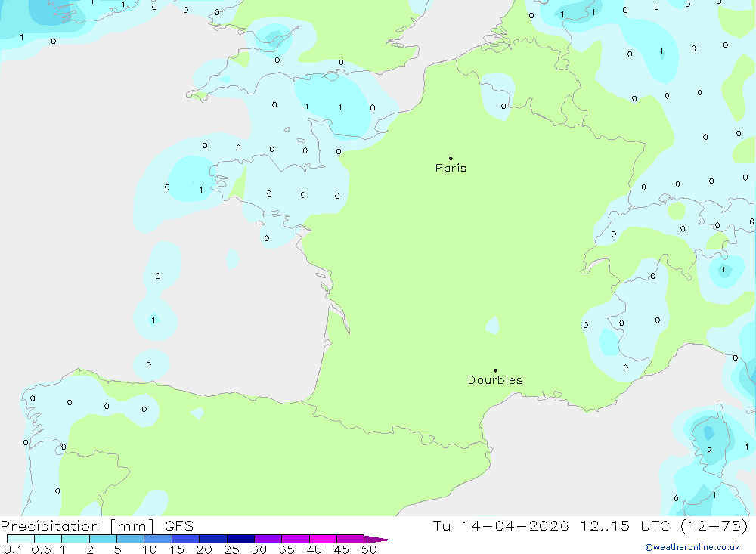Click the legend scale value 25
The width and height of the screenshot is (756, 554).
point(232,549)
